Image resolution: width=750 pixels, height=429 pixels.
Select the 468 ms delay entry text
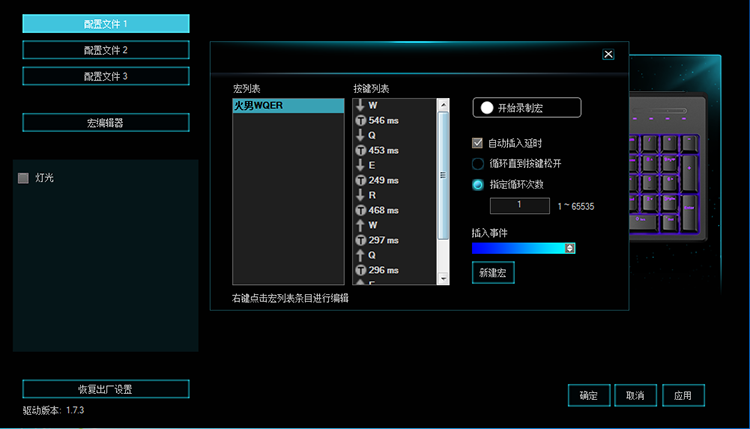coord(383,210)
